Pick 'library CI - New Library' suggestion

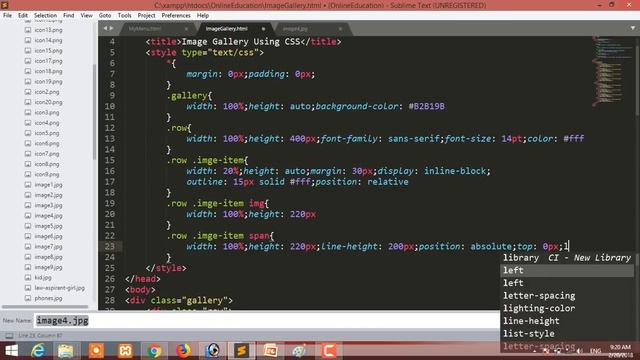(567, 258)
